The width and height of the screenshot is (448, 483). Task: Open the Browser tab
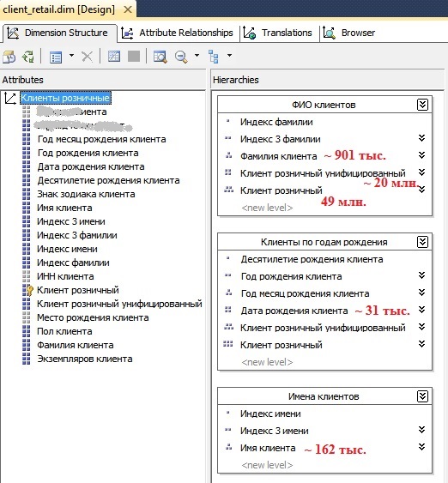point(351,33)
